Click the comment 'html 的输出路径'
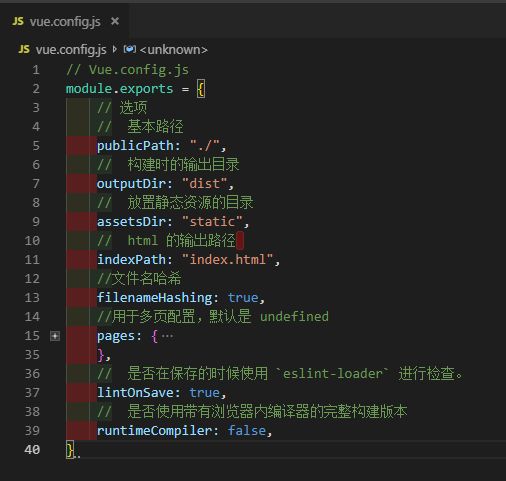The height and width of the screenshot is (481, 506). pyautogui.click(x=182, y=241)
